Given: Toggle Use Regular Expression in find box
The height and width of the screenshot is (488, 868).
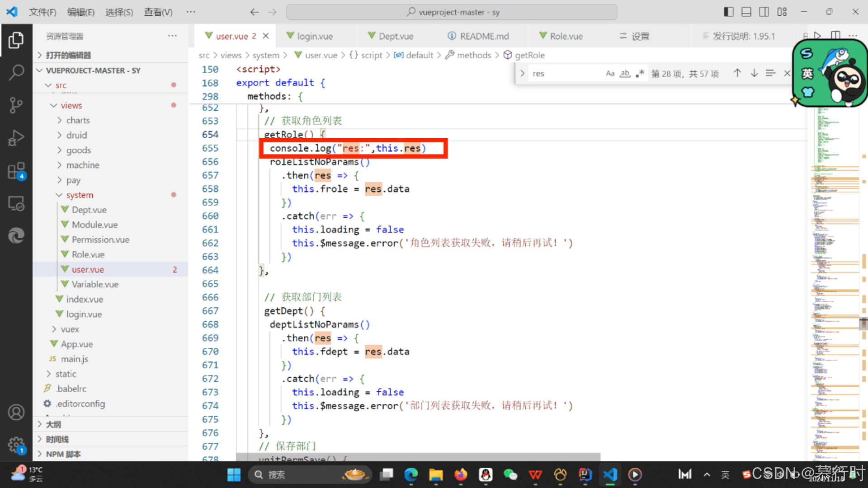Looking at the screenshot, I should (x=640, y=73).
